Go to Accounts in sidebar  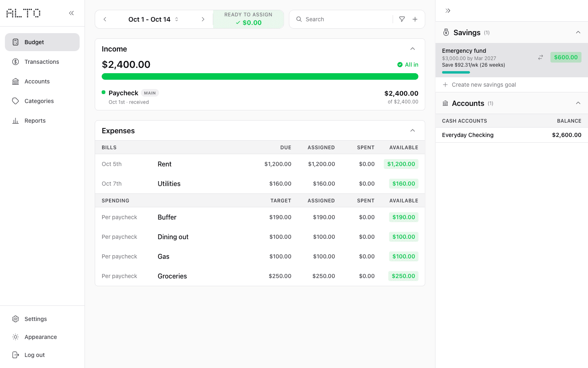tap(42, 81)
